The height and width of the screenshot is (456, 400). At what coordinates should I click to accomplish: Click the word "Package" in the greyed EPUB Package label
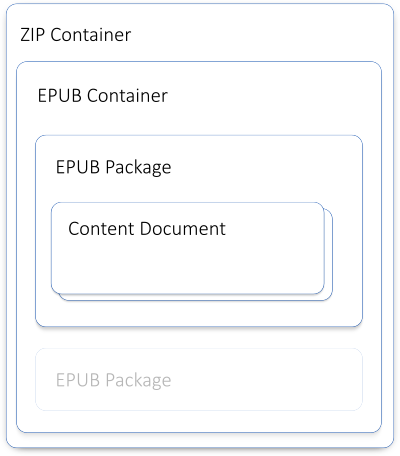tap(138, 381)
